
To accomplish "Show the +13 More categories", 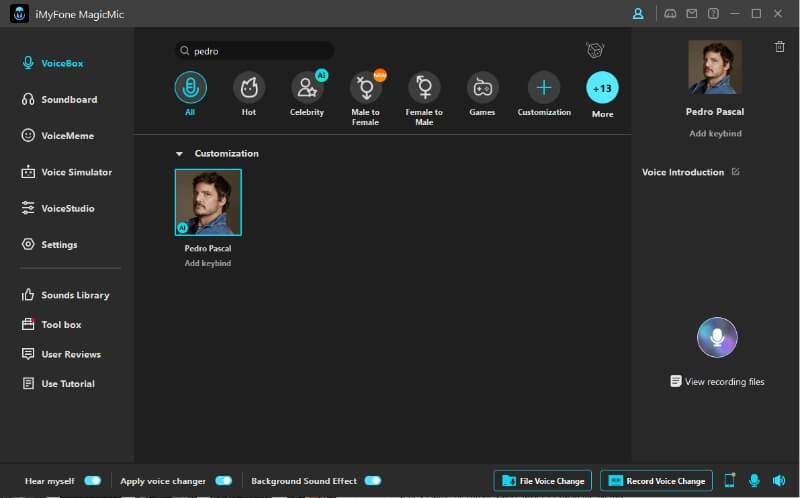I will [x=603, y=88].
